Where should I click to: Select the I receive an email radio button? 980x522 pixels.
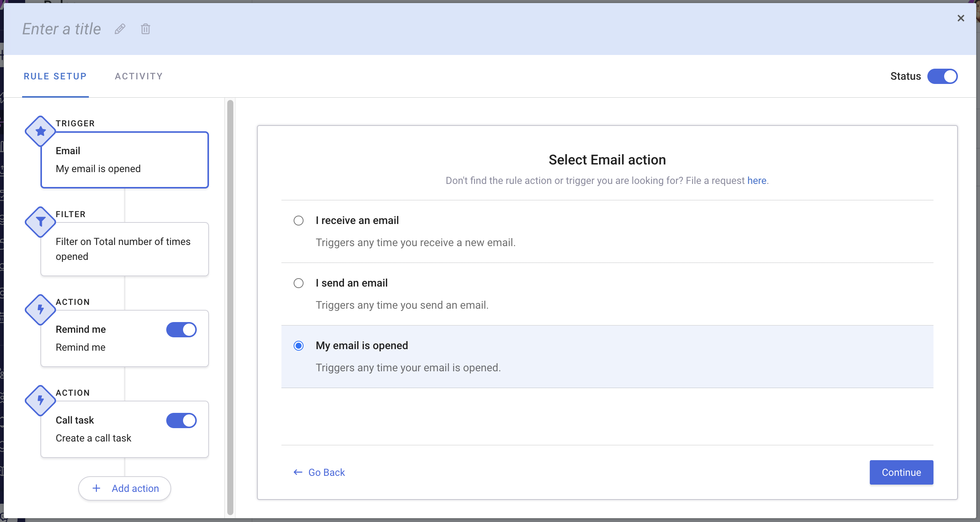pyautogui.click(x=298, y=221)
